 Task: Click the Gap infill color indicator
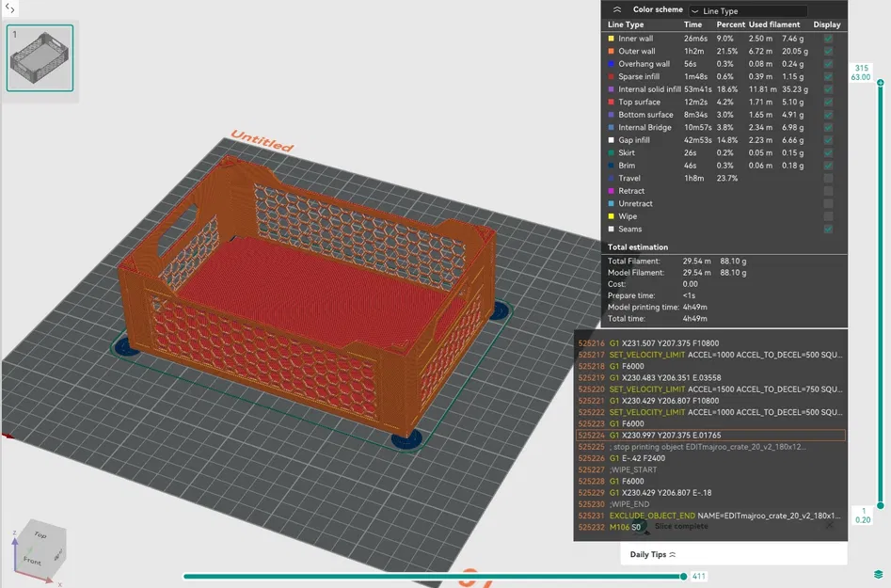point(613,139)
